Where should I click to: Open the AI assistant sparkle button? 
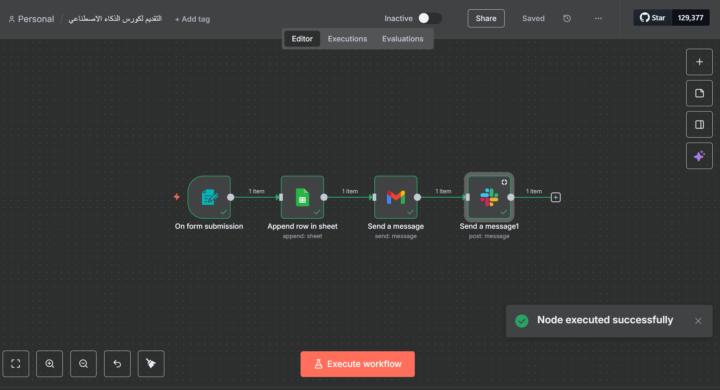coord(699,156)
